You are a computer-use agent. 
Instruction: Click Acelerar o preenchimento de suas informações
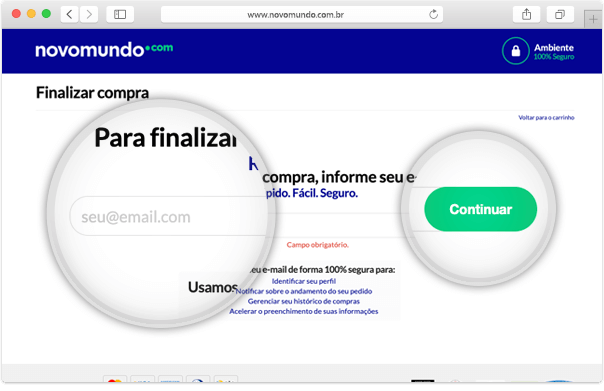click(304, 311)
